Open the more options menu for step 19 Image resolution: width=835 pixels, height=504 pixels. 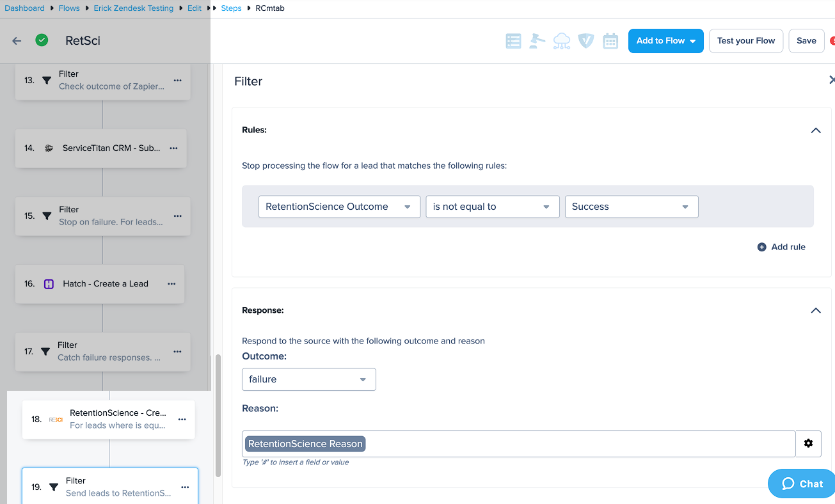[x=185, y=487]
